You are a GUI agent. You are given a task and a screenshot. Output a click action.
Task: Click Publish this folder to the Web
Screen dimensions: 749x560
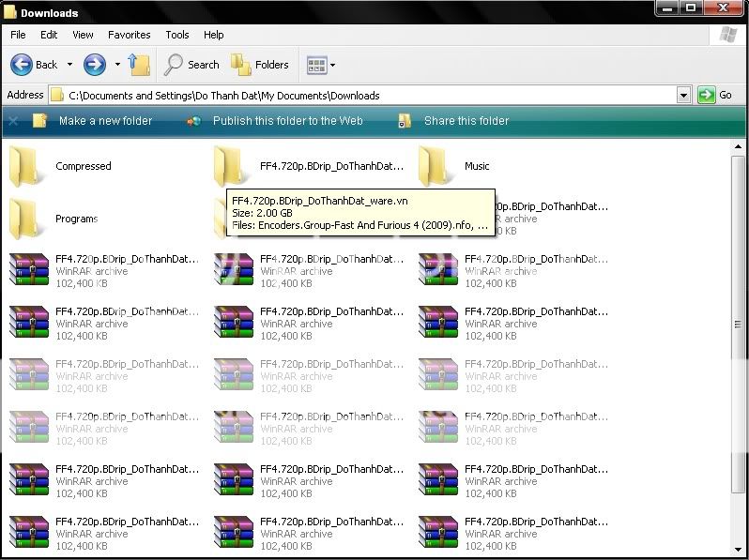coord(275,121)
